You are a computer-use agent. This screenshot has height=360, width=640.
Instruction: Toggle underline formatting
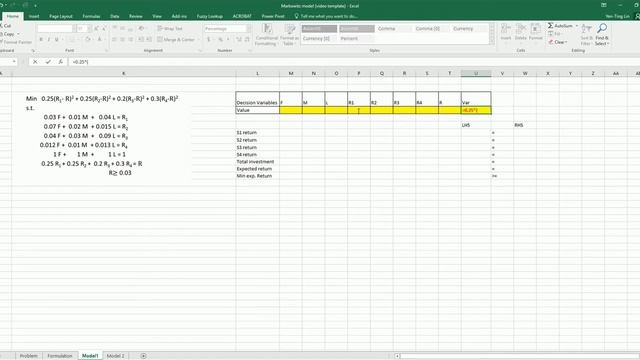pyautogui.click(x=57, y=40)
